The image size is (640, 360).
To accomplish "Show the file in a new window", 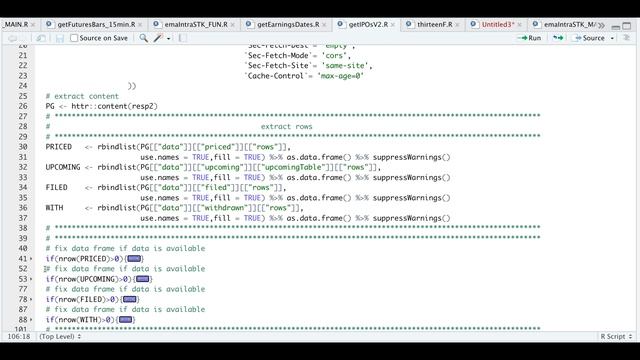I will (x=41, y=38).
